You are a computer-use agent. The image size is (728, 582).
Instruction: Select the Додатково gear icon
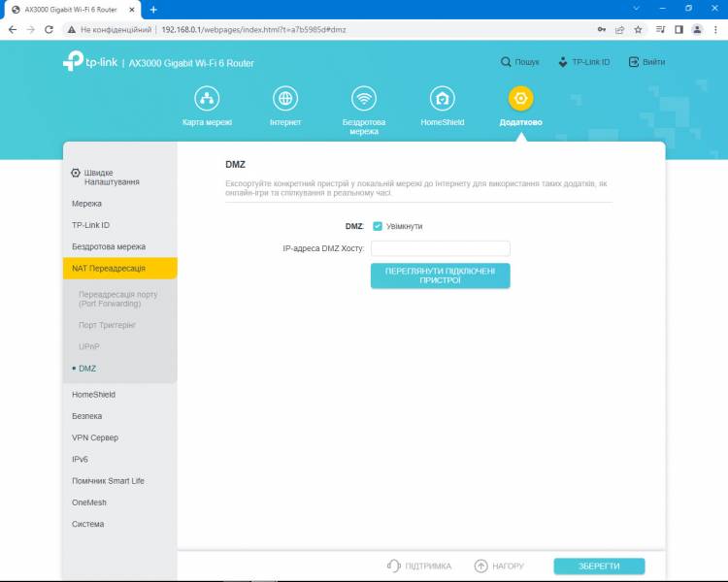(521, 98)
